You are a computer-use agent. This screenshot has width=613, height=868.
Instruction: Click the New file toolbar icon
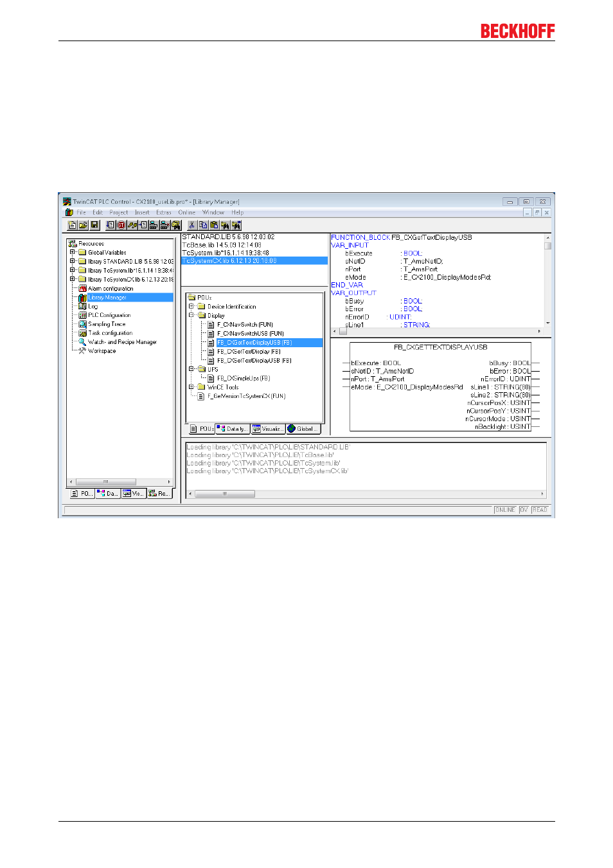click(x=73, y=225)
